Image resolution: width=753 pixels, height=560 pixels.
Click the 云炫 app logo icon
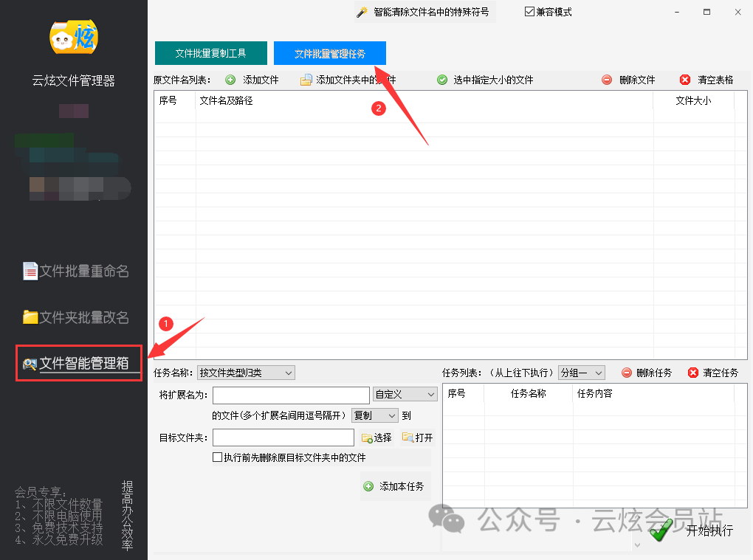pos(74,37)
